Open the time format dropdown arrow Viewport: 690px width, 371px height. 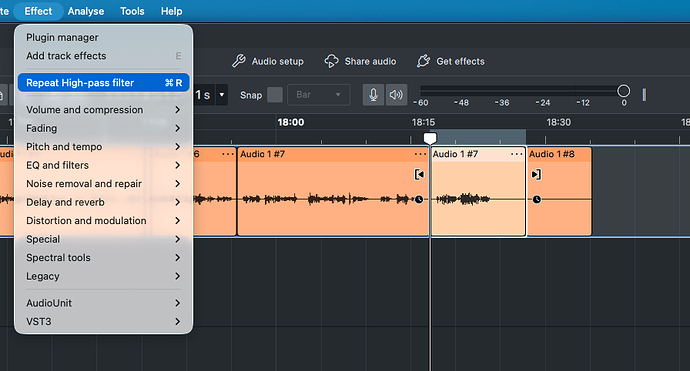[x=222, y=95]
